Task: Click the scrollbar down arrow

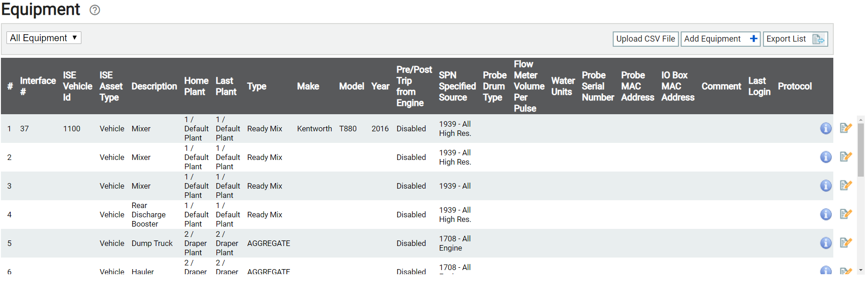Action: coord(861,270)
